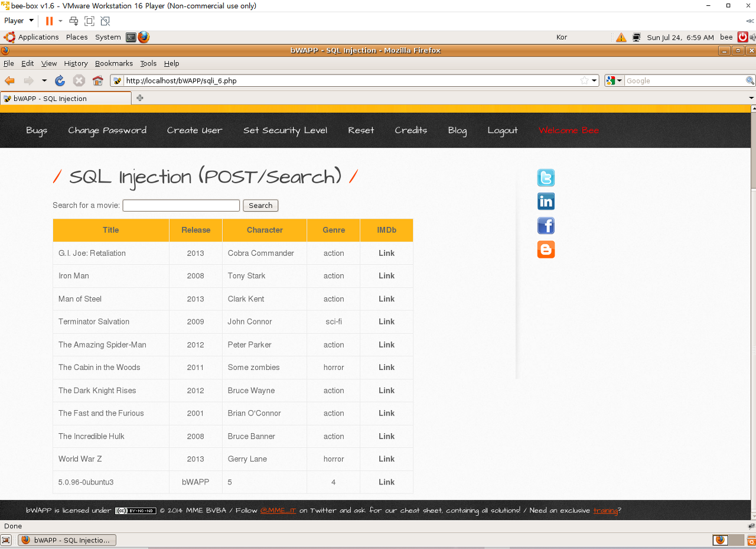The image size is (756, 549).
Task: Open the Blog navigation link
Action: pos(457,131)
